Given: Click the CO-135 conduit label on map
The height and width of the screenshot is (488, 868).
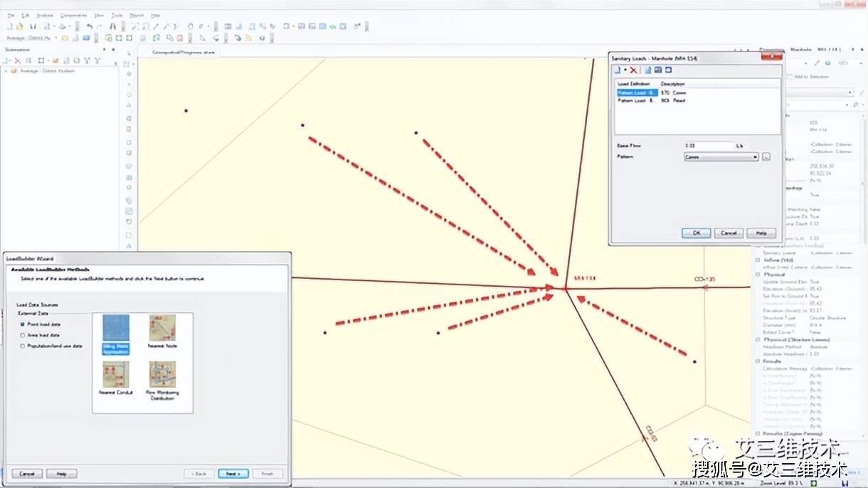Looking at the screenshot, I should [x=704, y=279].
